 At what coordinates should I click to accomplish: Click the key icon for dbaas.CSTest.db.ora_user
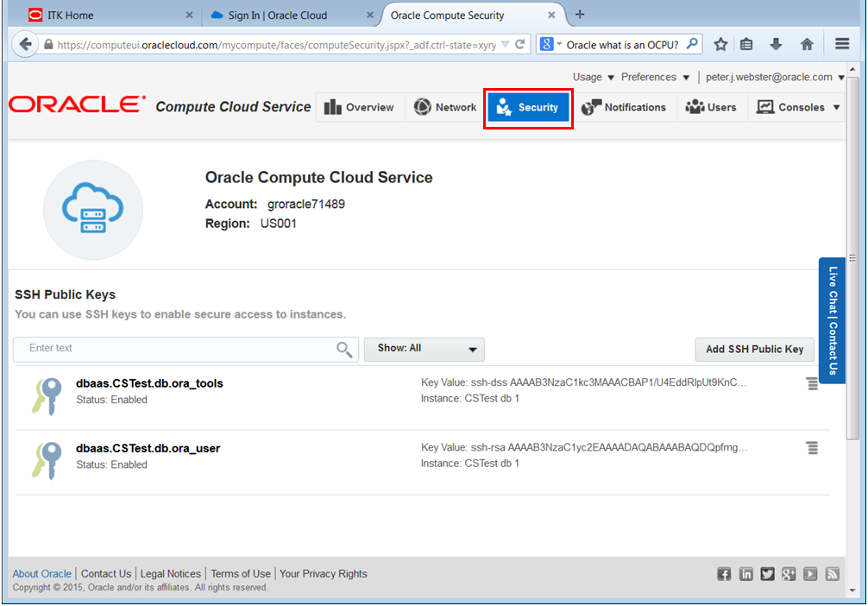click(47, 460)
